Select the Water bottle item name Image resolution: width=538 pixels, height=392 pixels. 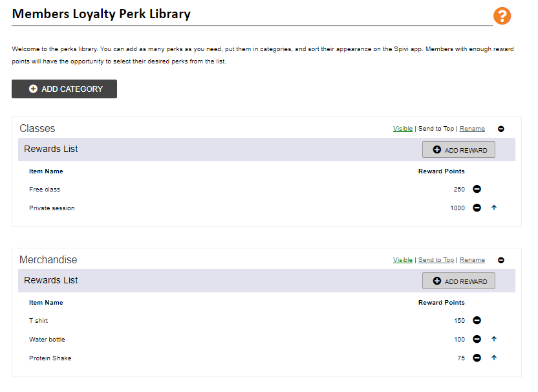click(x=47, y=340)
